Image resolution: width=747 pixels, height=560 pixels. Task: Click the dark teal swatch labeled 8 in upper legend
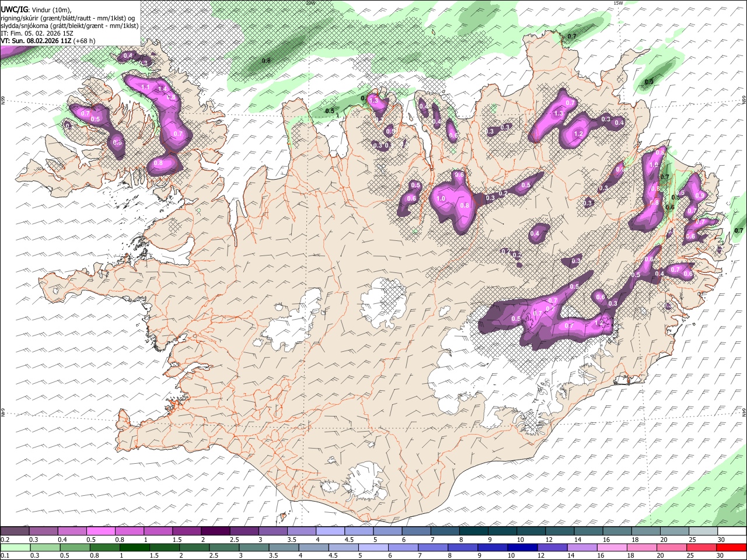[474, 531]
